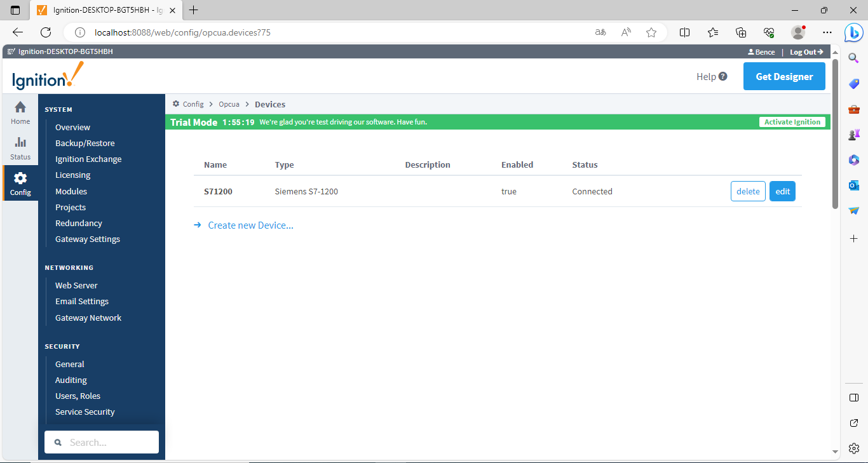This screenshot has width=868, height=463.
Task: Open Modules menu item
Action: coord(71,191)
